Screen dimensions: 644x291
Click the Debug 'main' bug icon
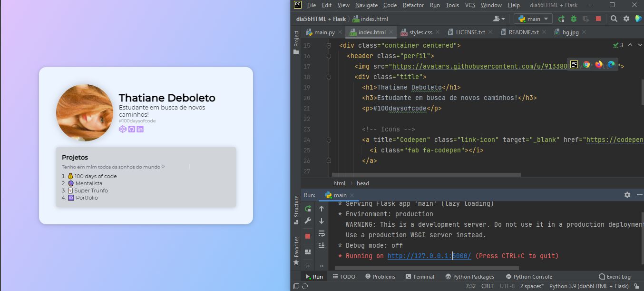click(x=574, y=19)
